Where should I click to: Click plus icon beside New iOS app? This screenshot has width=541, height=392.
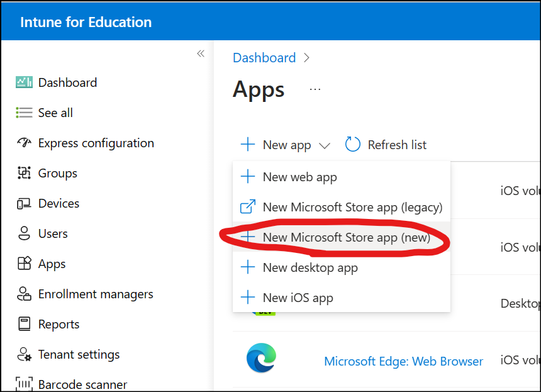tap(248, 297)
